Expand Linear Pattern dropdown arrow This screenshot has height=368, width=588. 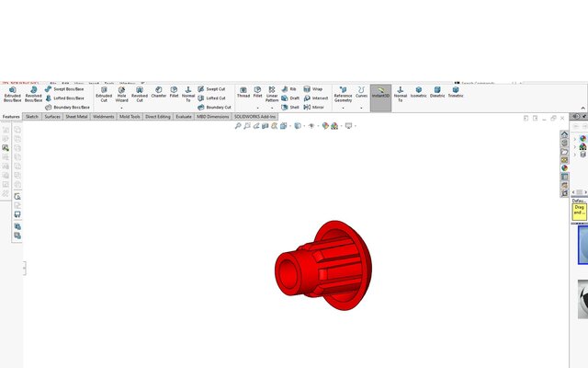tap(272, 109)
